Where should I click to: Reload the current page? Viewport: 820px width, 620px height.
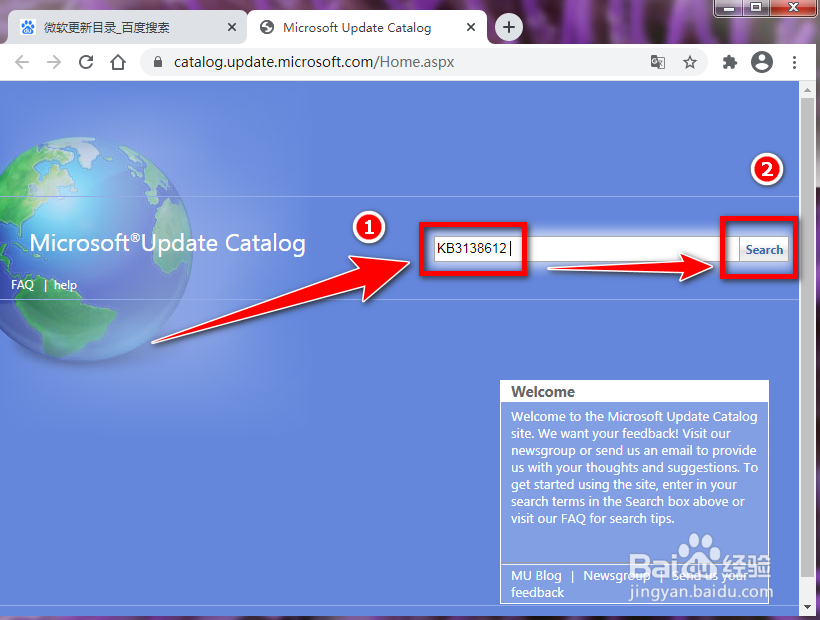pyautogui.click(x=86, y=62)
